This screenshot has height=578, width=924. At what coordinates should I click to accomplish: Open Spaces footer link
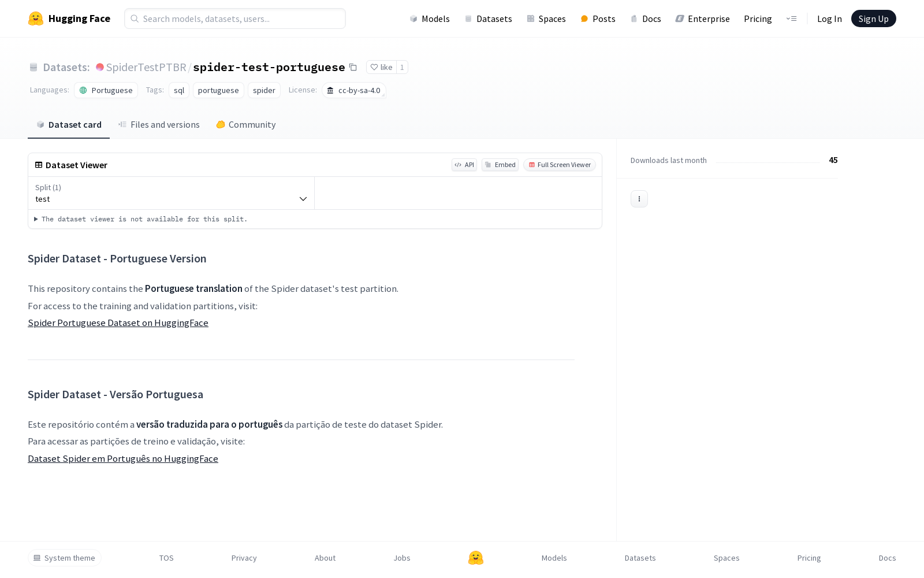pos(726,558)
